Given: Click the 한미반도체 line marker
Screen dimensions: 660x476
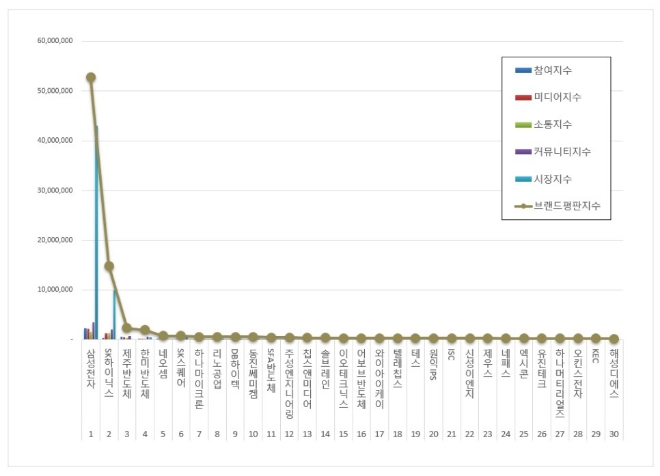Looking at the screenshot, I should click(145, 330).
